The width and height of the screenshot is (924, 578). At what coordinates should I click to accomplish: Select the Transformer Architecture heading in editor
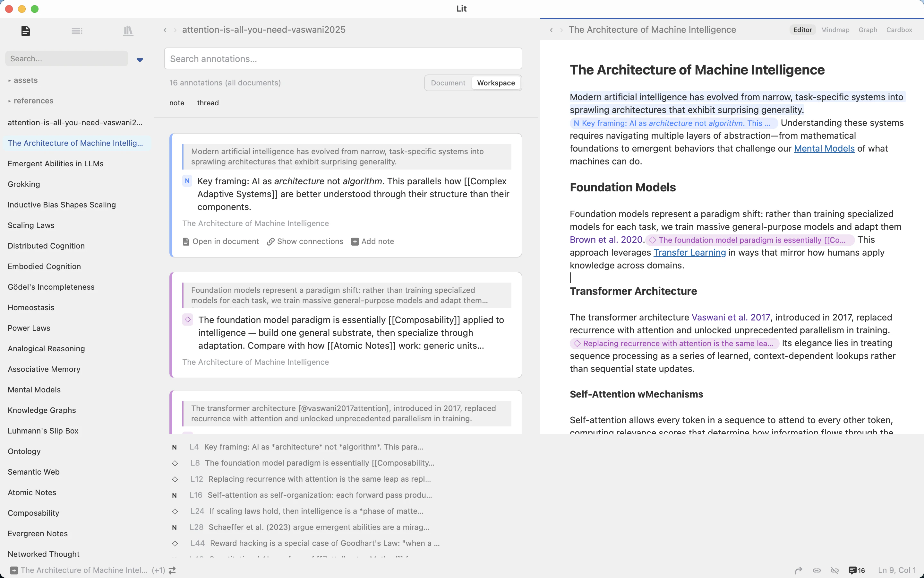tap(633, 291)
